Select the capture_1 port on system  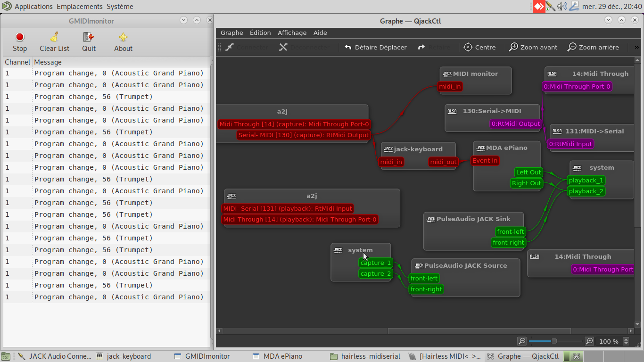[x=376, y=263]
